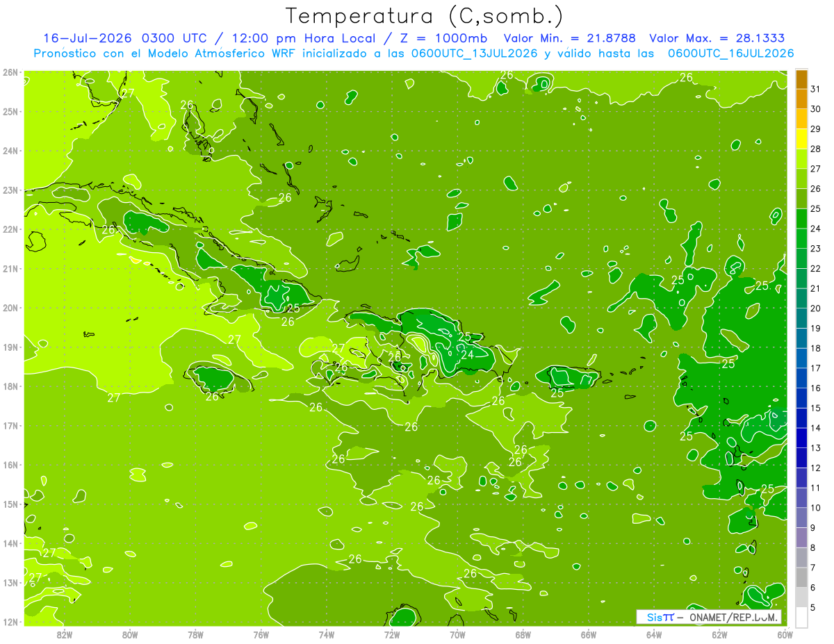Click the 24N latitude axis label
834x644 pixels.
click(x=10, y=151)
